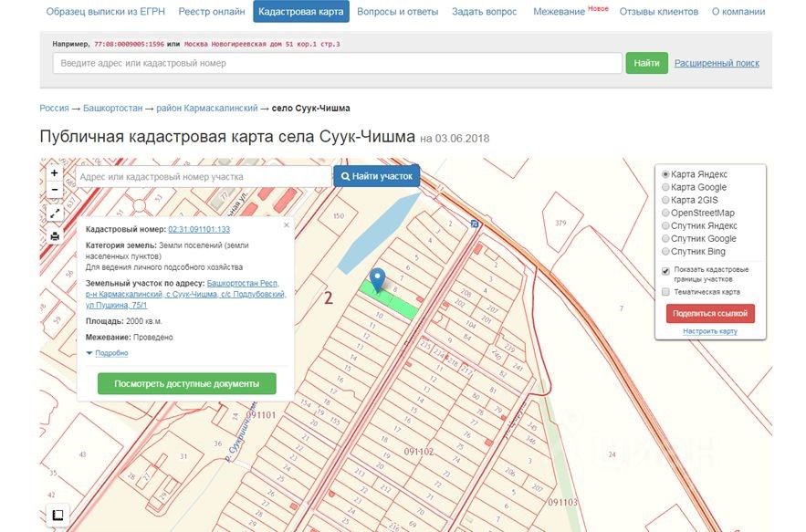Click cadastral block label 091102
This screenshot has width=806, height=532.
pyautogui.click(x=419, y=452)
